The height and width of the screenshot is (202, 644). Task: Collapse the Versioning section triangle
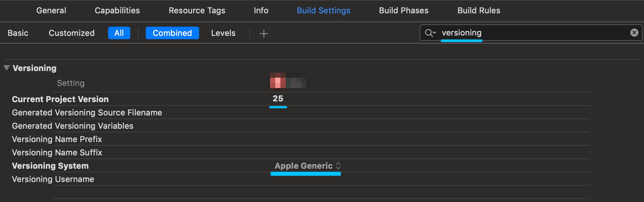pos(7,68)
